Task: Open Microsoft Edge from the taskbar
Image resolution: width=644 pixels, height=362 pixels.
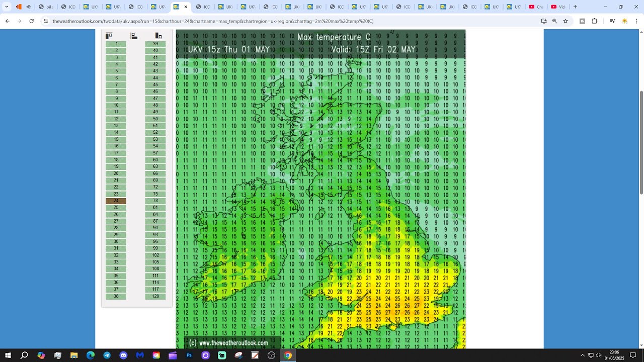Action: (x=91, y=355)
